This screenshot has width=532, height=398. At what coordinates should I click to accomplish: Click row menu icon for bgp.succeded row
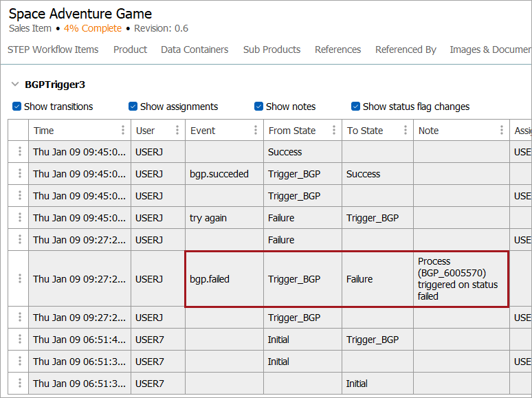coord(19,174)
